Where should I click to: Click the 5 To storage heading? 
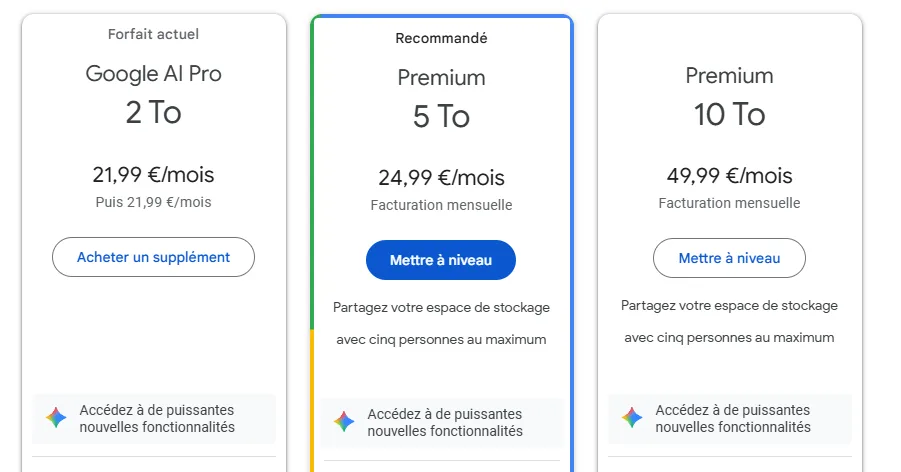pos(441,117)
